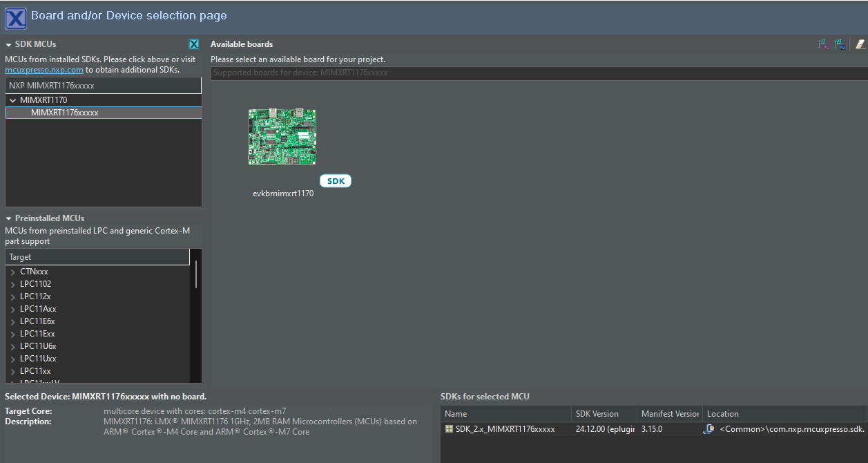Click the SDK icon next to SDK_2.x_MIMXRT1176xxxxx
This screenshot has width=868, height=463.
pyautogui.click(x=450, y=428)
